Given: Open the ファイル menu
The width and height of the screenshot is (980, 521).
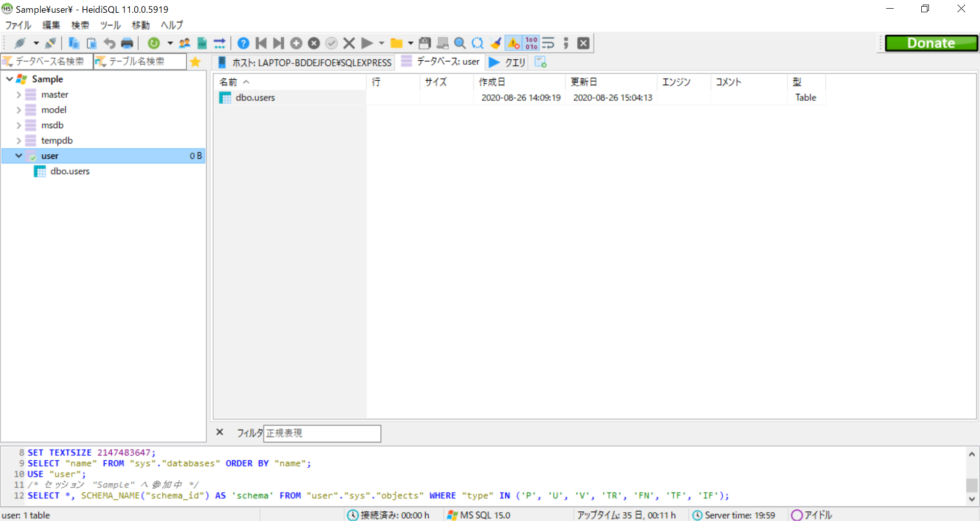Looking at the screenshot, I should [18, 25].
